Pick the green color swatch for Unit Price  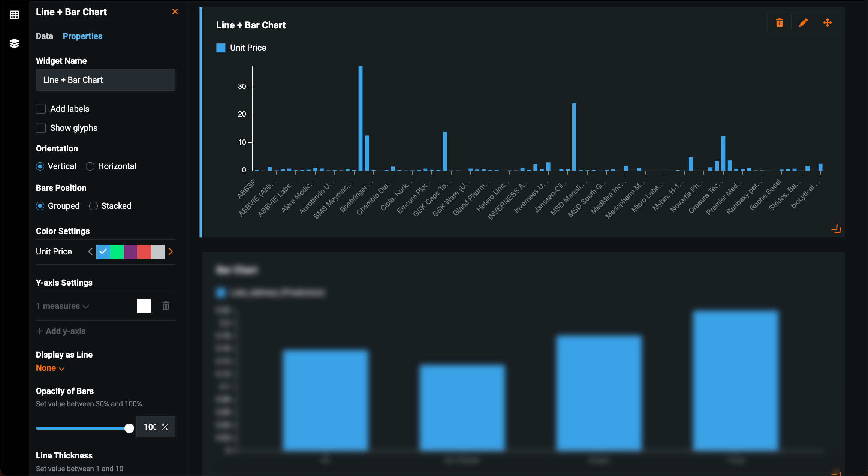click(117, 252)
